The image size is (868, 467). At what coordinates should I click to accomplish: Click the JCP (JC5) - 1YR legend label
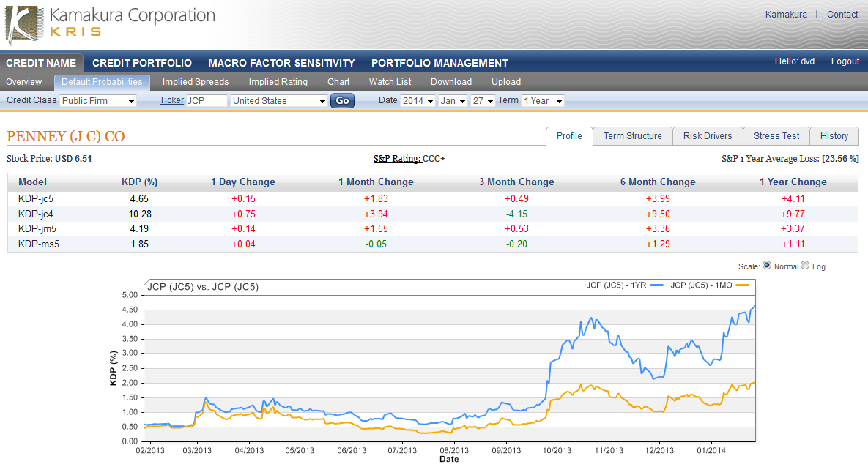tap(616, 285)
